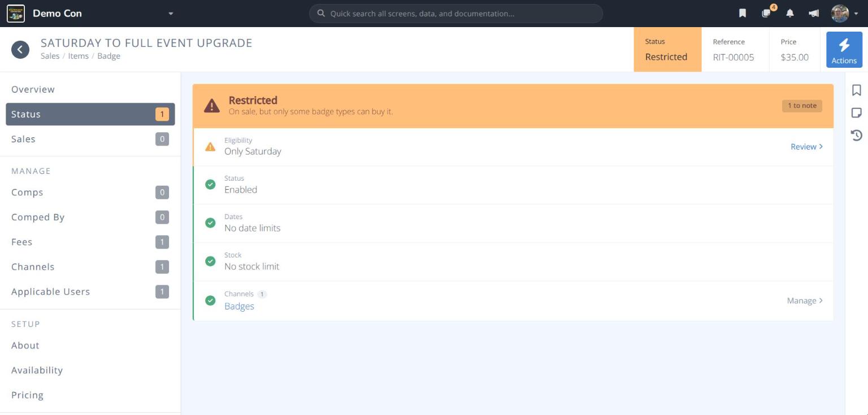
Task: Click the Status Enabled check icon
Action: 210,185
